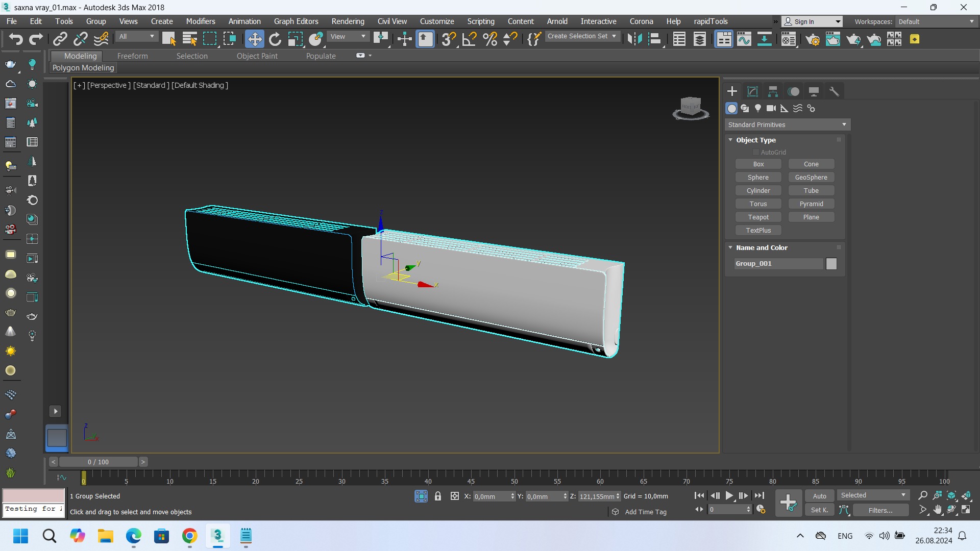980x551 pixels.
Task: Enable the AutoGrid checkbox
Action: (756, 152)
